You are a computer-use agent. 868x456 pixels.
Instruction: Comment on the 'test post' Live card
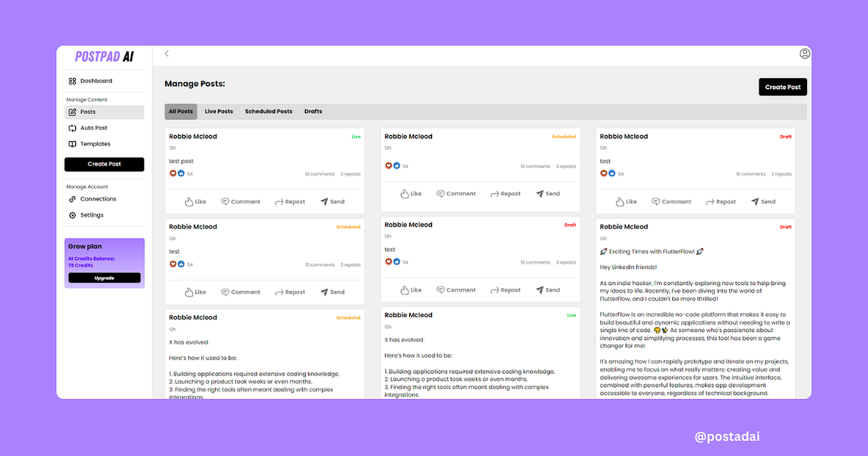(240, 201)
